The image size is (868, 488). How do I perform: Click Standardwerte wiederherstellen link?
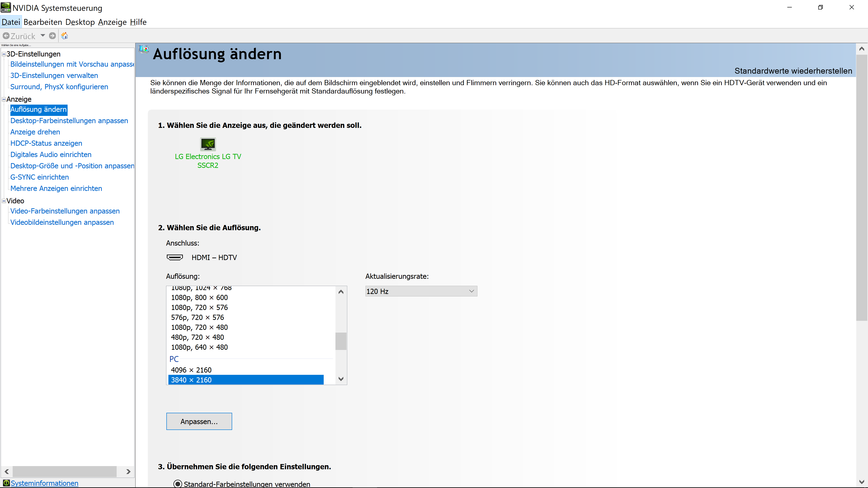(793, 71)
